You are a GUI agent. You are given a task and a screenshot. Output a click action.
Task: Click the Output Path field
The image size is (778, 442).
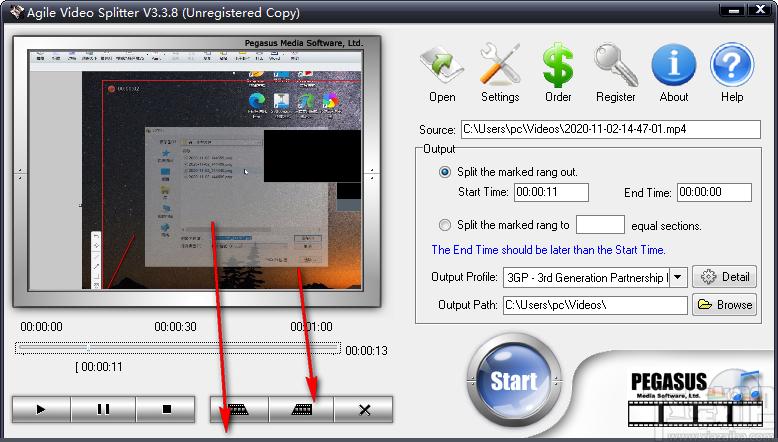pyautogui.click(x=595, y=305)
